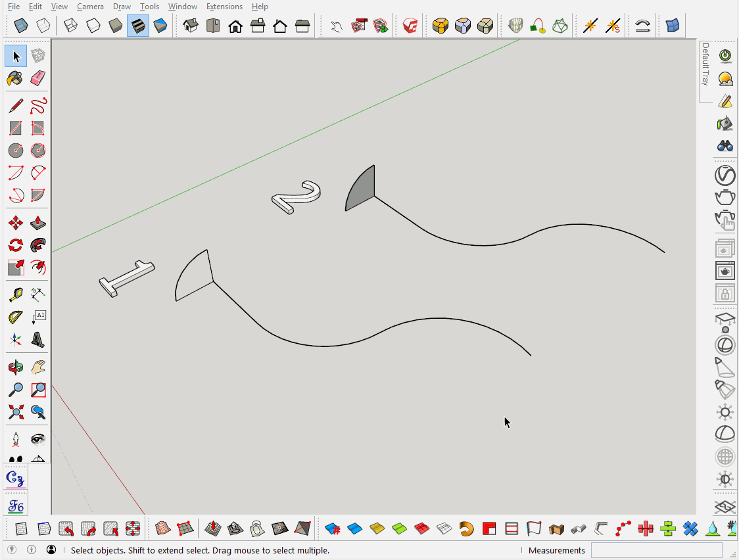
Task: Click the Measurements input field
Action: 656,550
